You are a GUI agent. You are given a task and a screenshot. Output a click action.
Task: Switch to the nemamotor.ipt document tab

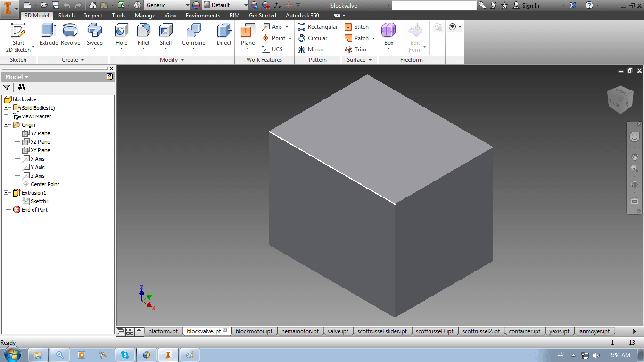point(300,331)
